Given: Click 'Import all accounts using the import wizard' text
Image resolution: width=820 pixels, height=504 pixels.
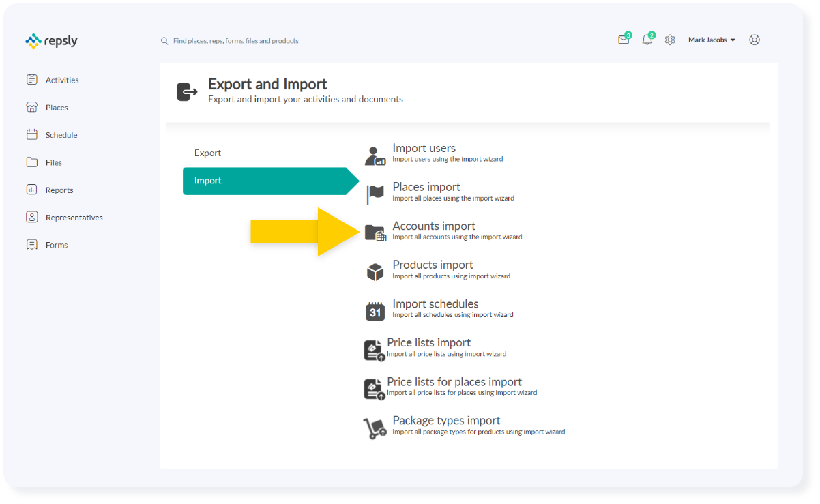Looking at the screenshot, I should tap(457, 237).
